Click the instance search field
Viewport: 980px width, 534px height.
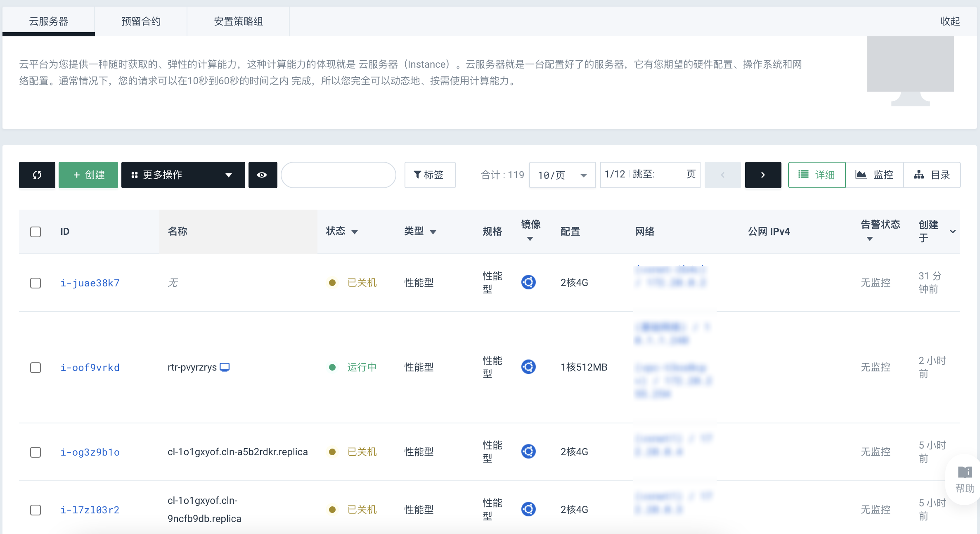[x=339, y=175]
